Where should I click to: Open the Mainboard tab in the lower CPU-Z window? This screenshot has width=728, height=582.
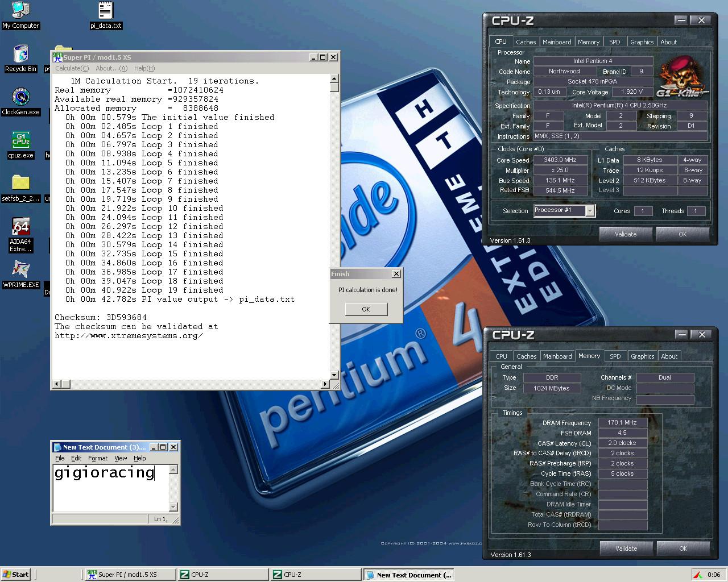point(557,356)
